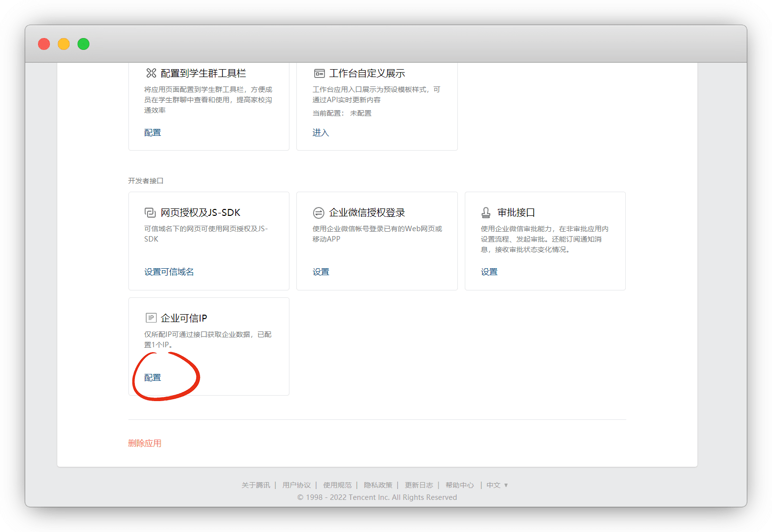The image size is (772, 532).
Task: Open the 帮助中心 footer link
Action: [459, 486]
